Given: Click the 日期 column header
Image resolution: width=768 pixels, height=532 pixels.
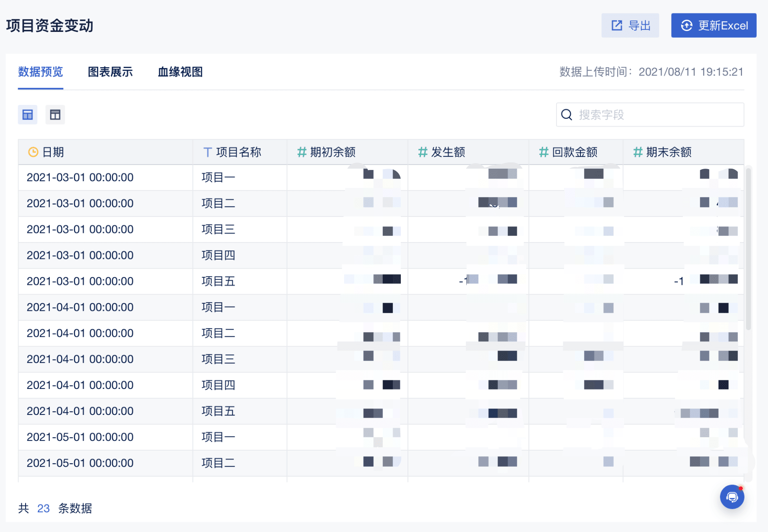Looking at the screenshot, I should coord(105,152).
